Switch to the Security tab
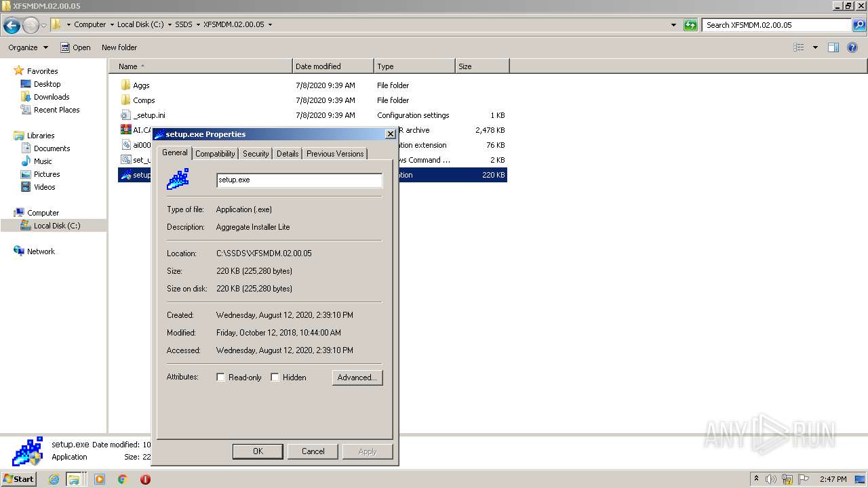The width and height of the screenshot is (868, 488). click(x=256, y=154)
